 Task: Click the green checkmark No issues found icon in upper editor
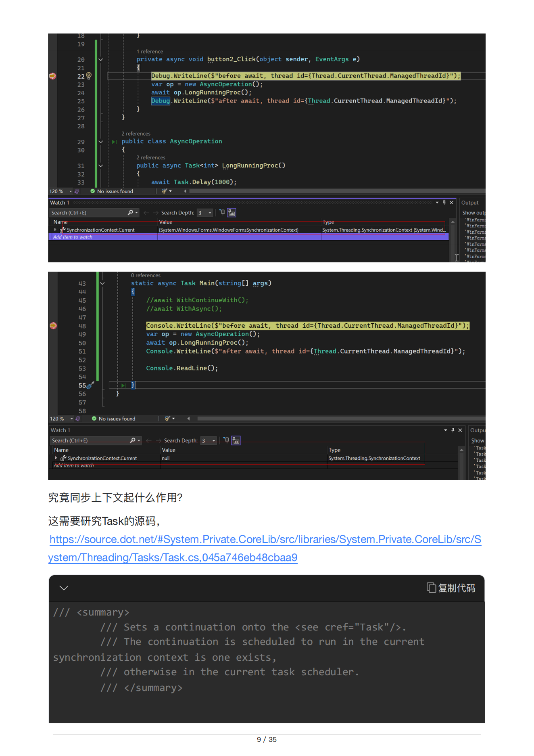pos(93,191)
